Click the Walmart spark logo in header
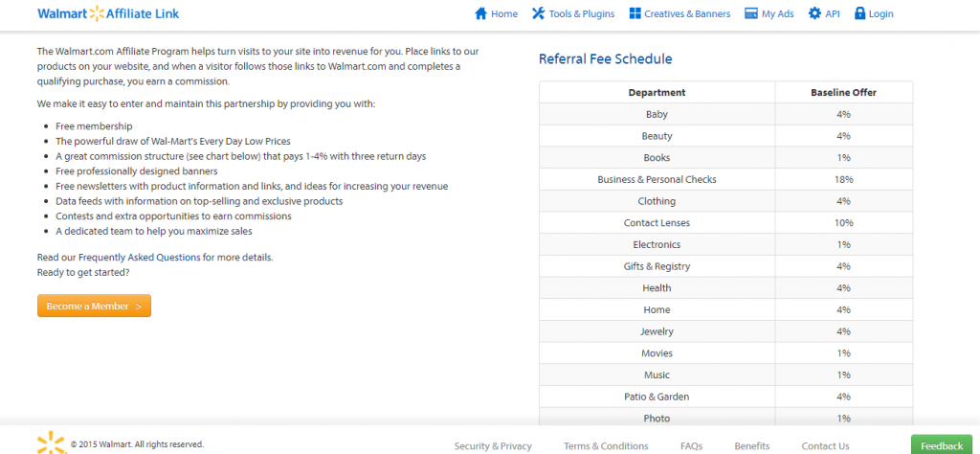This screenshot has height=454, width=980. click(x=97, y=13)
